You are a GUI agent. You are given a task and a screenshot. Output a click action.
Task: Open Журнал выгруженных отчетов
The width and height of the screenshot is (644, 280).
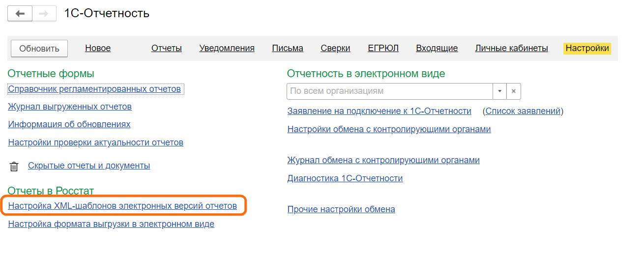(x=70, y=107)
